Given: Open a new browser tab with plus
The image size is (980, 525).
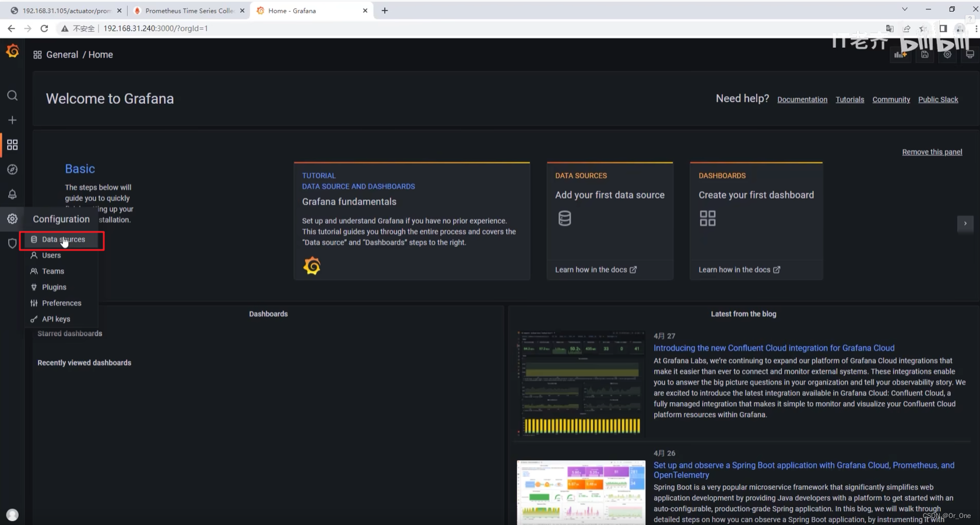Looking at the screenshot, I should (x=385, y=10).
